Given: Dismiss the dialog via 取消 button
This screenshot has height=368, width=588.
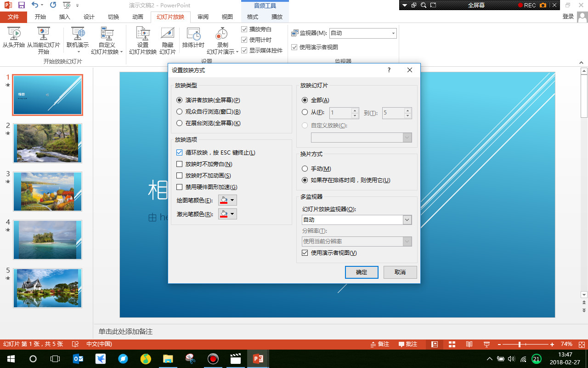Looking at the screenshot, I should coord(400,272).
